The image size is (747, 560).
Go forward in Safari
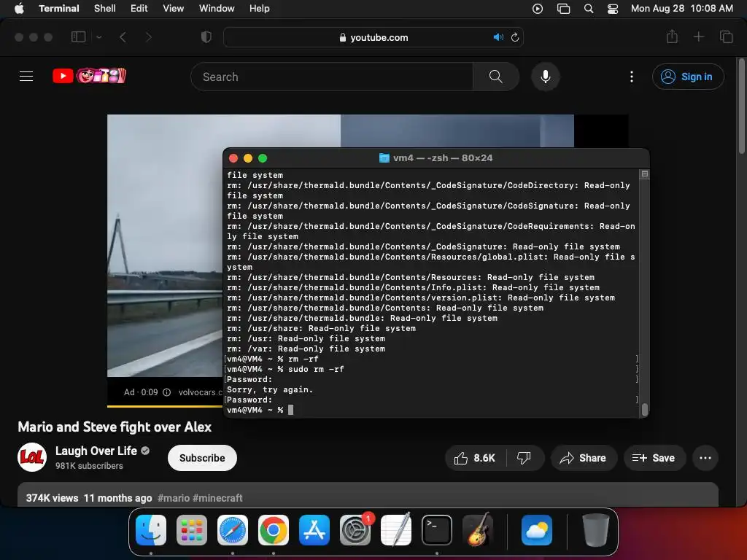[x=149, y=37]
